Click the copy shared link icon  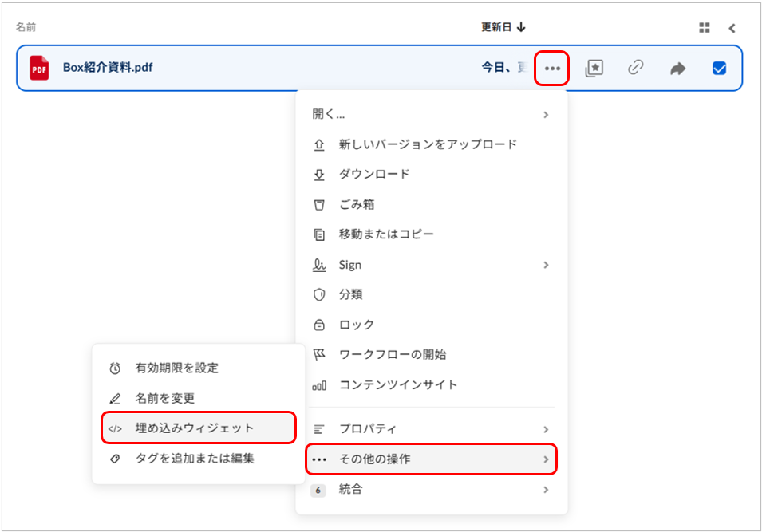click(x=635, y=69)
